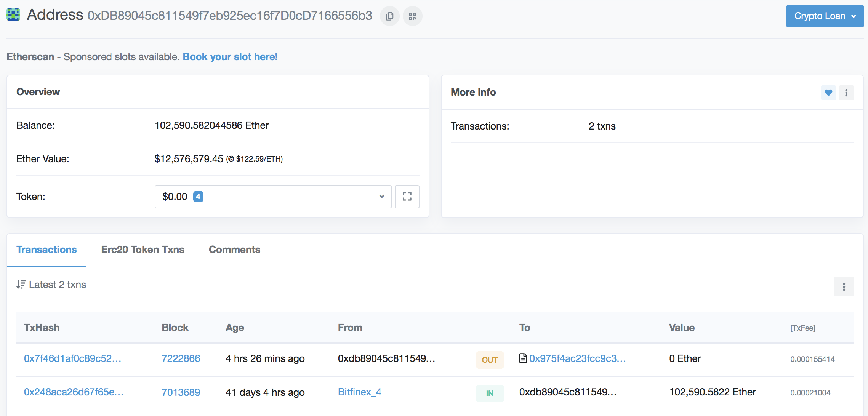The image size is (868, 416).
Task: Click the token count badge 4
Action: click(198, 197)
